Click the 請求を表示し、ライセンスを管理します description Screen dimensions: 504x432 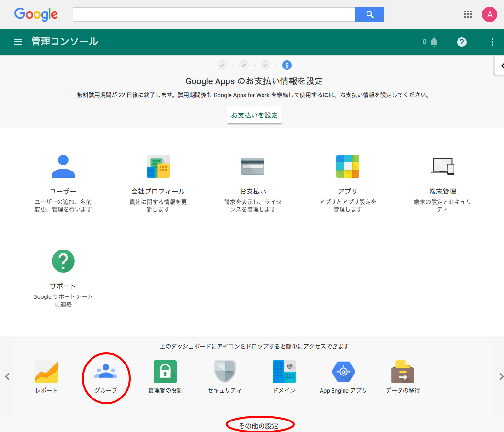pyautogui.click(x=253, y=205)
